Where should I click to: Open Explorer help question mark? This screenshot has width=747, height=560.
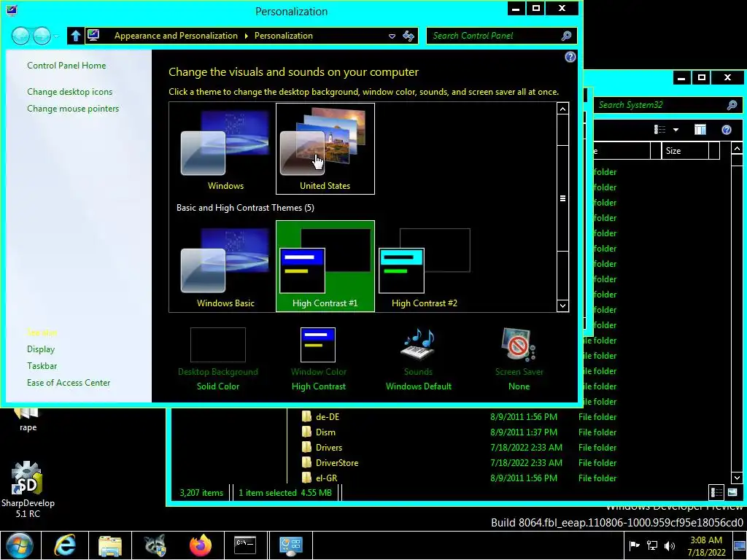click(726, 130)
